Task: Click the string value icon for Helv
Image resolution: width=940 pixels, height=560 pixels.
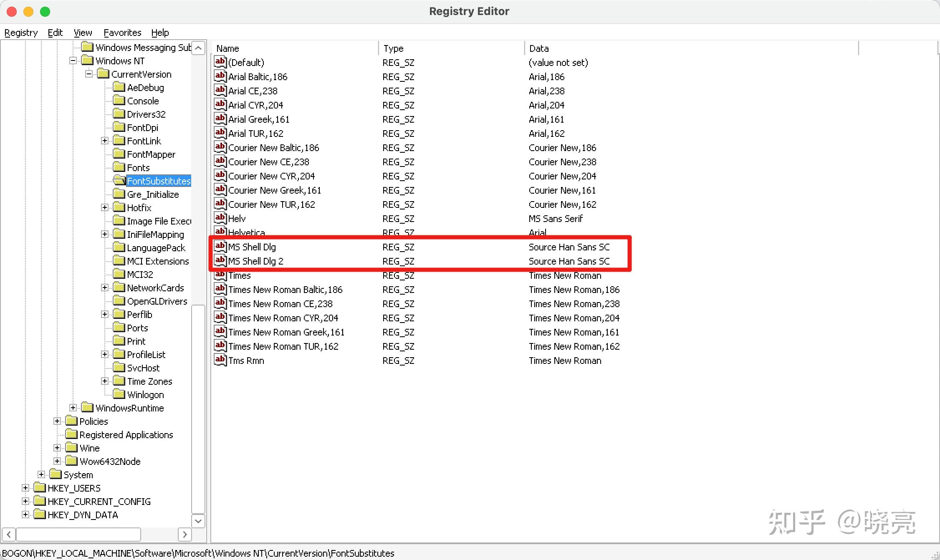Action: coord(220,218)
